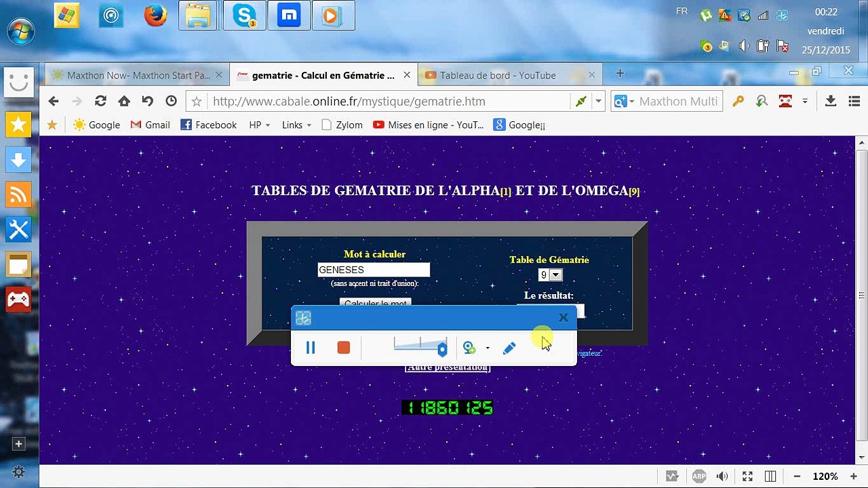The image size is (868, 488).
Task: Click the Maxthon smiley account icon
Action: tap(18, 83)
